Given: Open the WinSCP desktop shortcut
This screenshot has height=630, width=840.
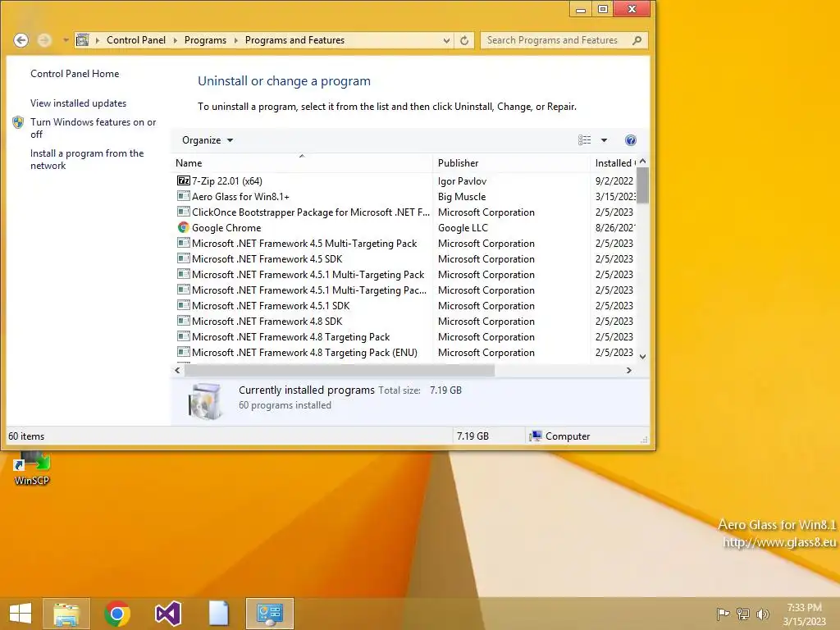Looking at the screenshot, I should (32, 468).
